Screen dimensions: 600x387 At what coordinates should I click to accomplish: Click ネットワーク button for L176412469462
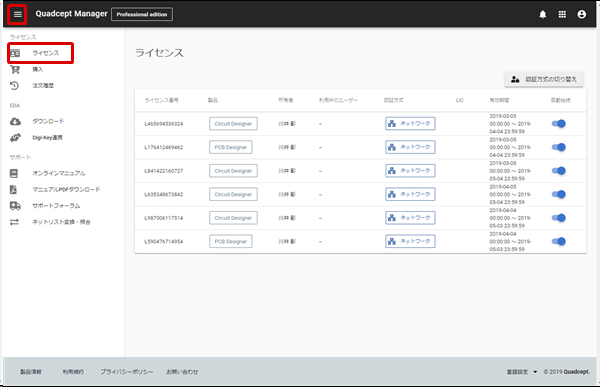(x=410, y=147)
